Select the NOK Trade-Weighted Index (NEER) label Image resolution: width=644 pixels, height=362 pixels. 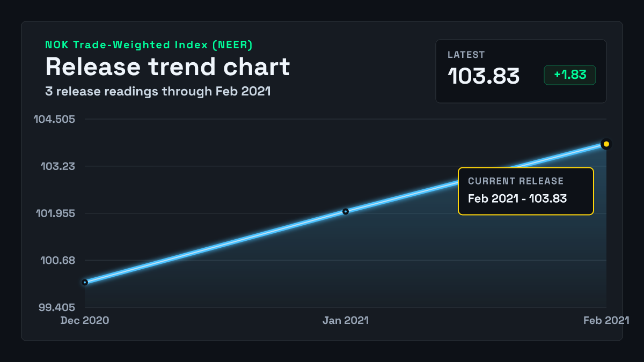pyautogui.click(x=149, y=45)
